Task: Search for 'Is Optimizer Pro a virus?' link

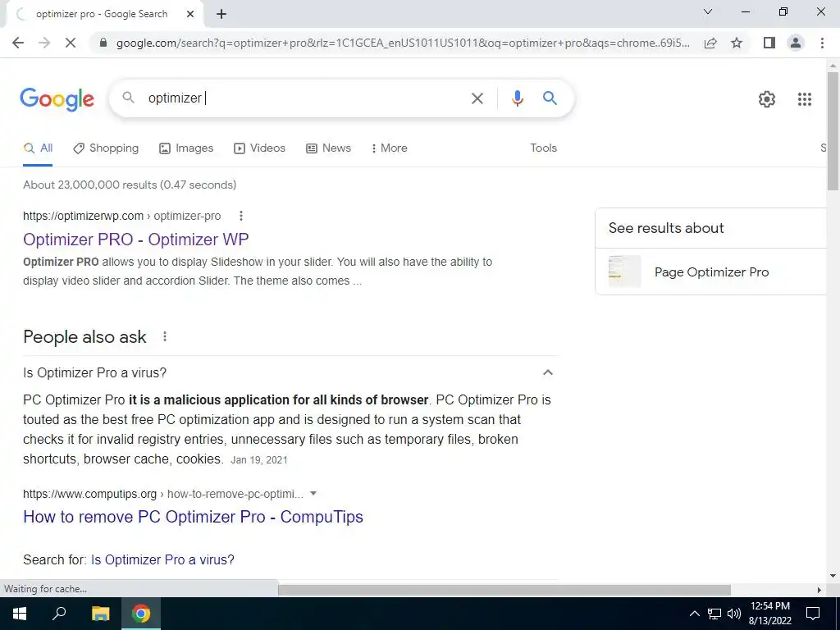Action: pos(162,559)
